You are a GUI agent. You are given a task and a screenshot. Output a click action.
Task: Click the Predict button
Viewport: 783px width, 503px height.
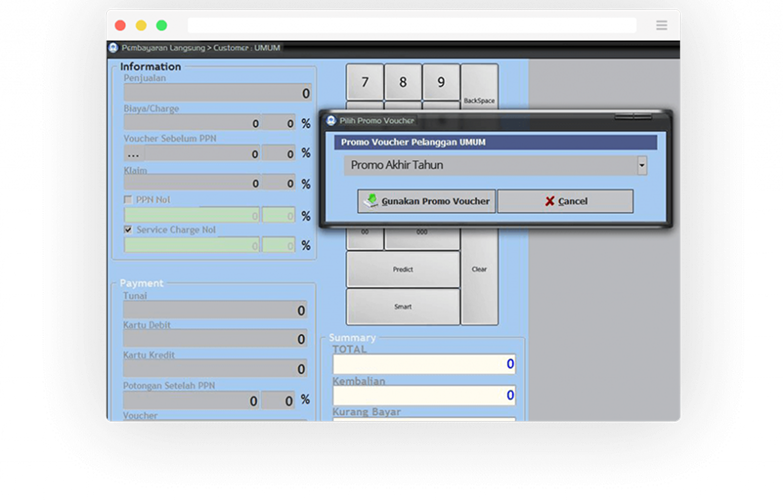pos(403,269)
